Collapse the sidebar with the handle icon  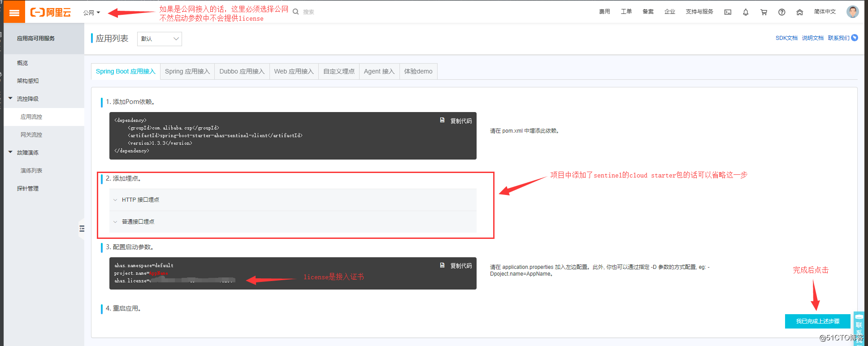coord(82,229)
